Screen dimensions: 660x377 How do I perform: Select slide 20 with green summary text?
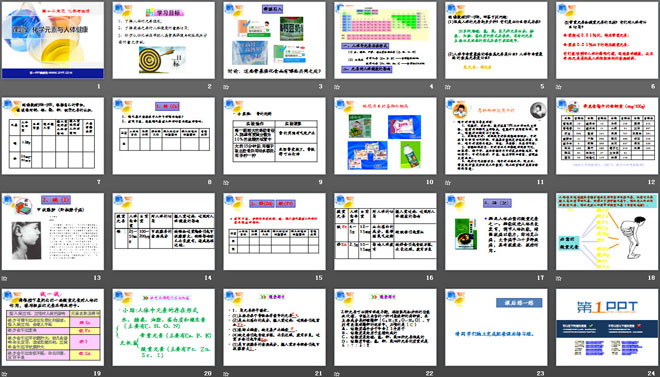tap(163, 327)
